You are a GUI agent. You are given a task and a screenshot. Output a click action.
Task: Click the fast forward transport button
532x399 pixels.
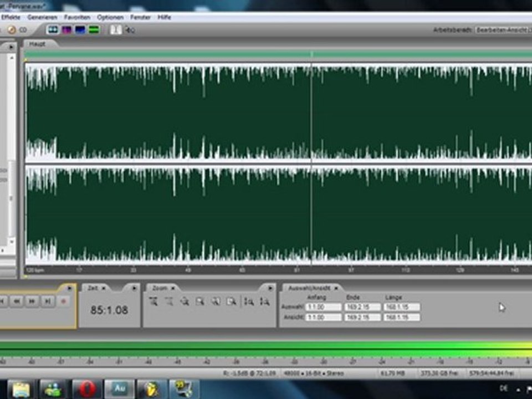(33, 301)
